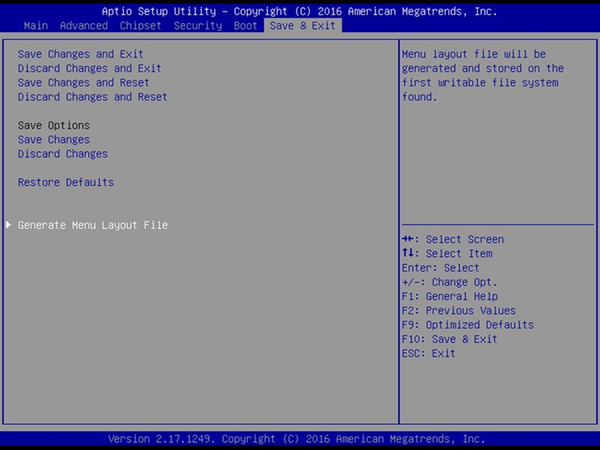This screenshot has width=600, height=450.
Task: Click the F9: Optimized Defaults hint
Action: pos(468,325)
